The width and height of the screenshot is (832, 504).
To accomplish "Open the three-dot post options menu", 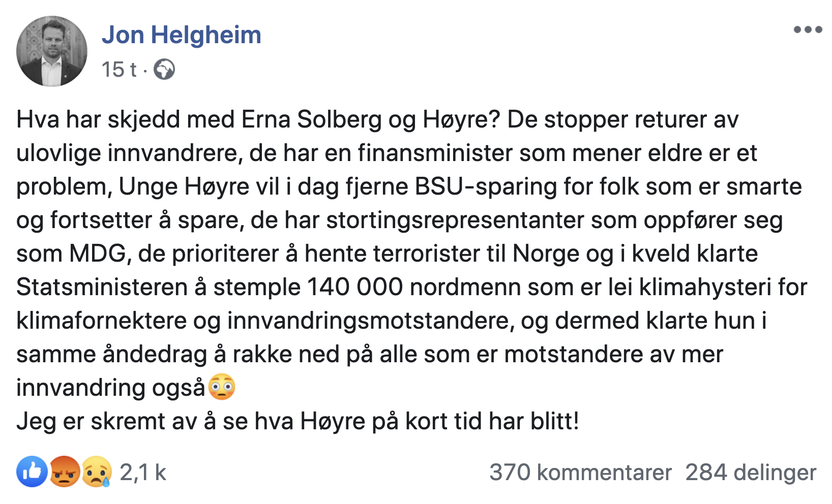I will (x=808, y=30).
